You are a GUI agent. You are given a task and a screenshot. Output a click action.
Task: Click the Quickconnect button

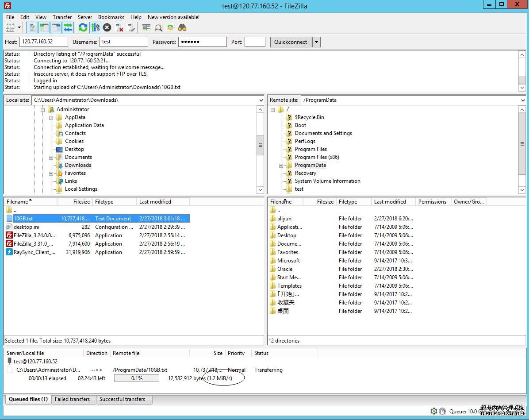291,42
